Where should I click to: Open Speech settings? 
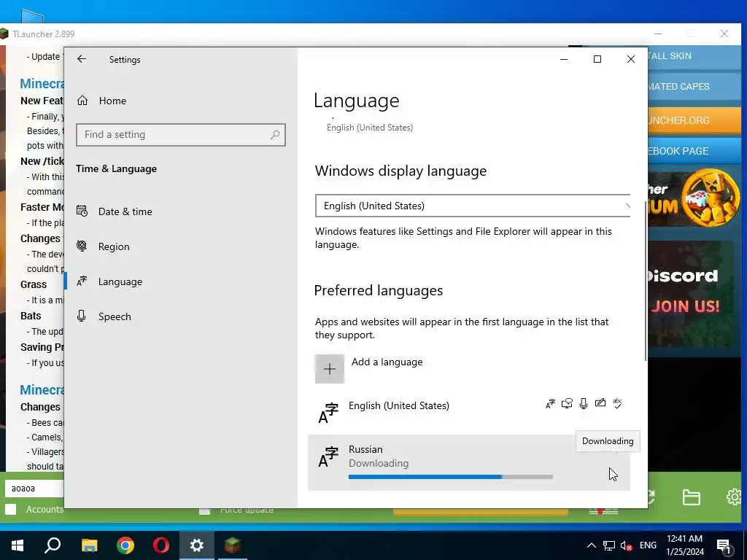(115, 316)
